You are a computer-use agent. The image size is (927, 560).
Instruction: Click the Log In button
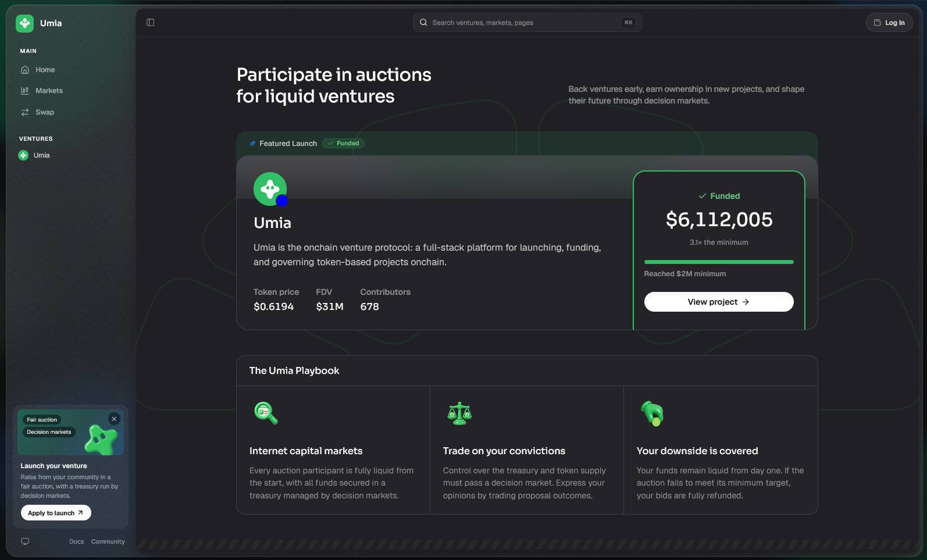click(x=889, y=23)
